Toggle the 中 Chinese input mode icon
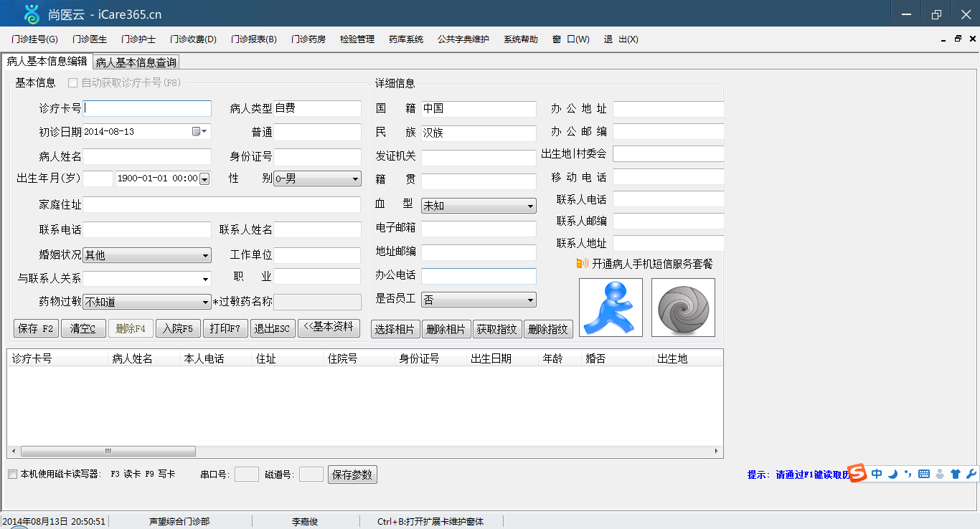Screen dimensions: 980x529 point(877,474)
